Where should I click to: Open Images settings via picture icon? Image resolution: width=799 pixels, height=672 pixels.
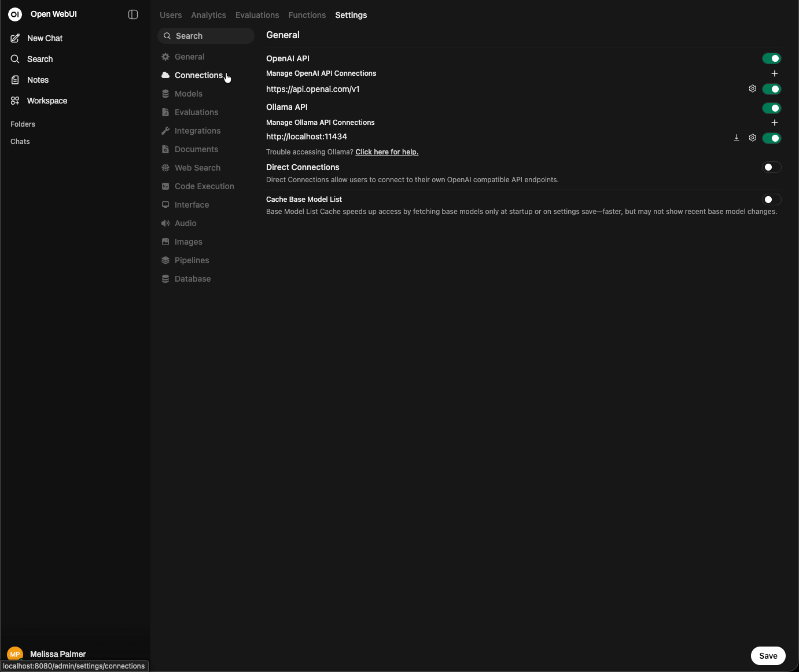coord(165,242)
